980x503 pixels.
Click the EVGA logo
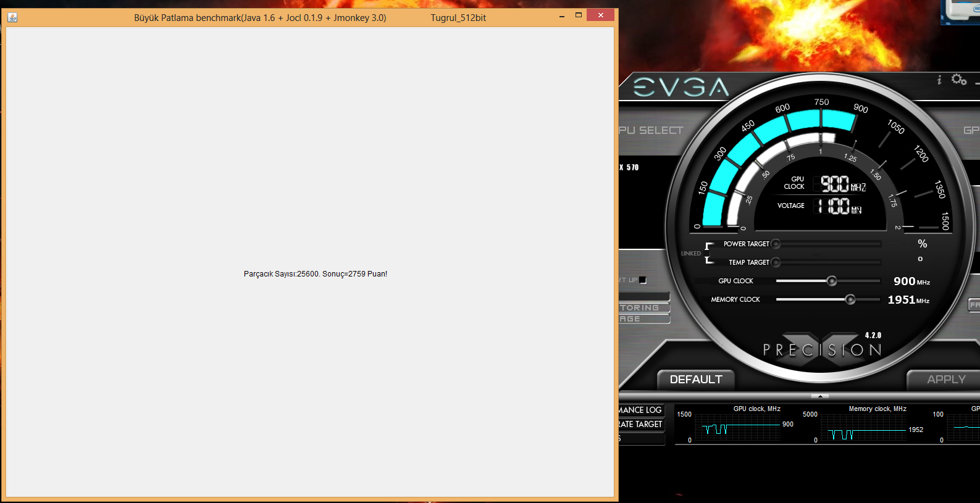point(681,87)
